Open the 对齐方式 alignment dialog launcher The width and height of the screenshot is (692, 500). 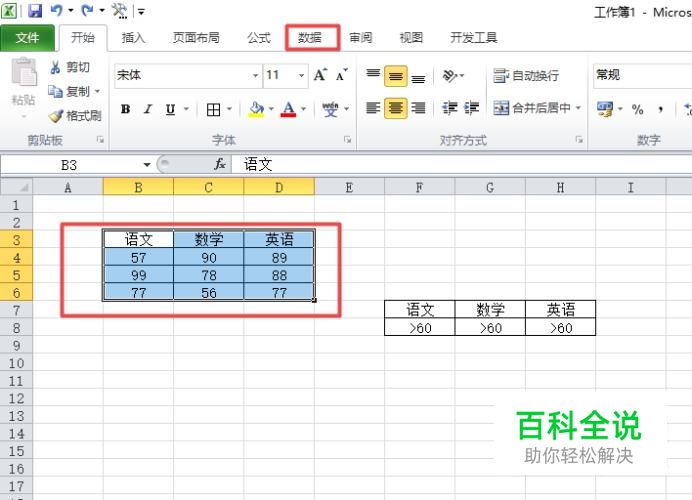(579, 140)
